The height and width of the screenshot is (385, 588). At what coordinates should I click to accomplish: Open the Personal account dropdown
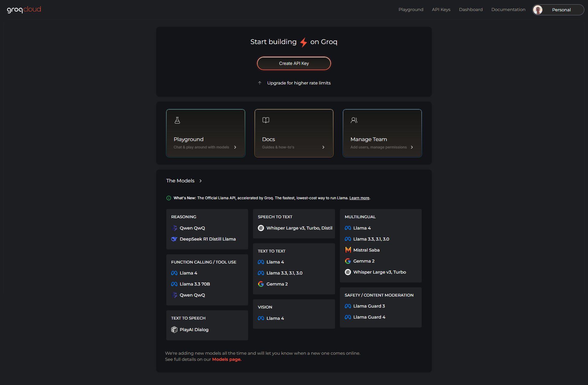click(x=558, y=10)
